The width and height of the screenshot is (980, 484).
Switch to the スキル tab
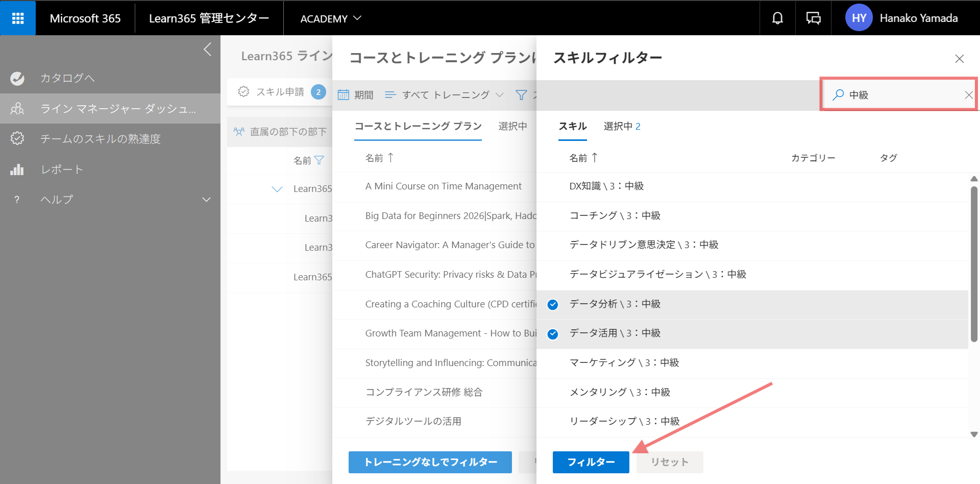[x=573, y=126]
